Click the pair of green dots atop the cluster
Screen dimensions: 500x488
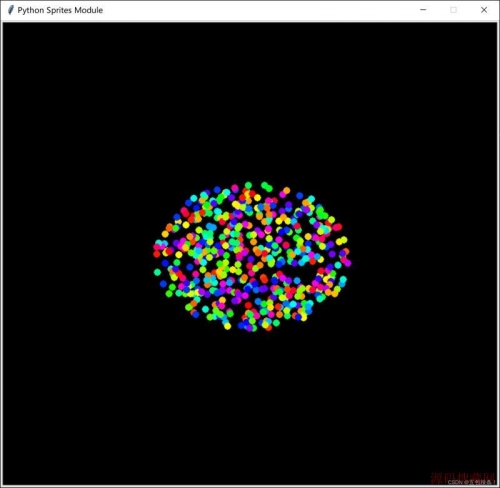(267, 187)
